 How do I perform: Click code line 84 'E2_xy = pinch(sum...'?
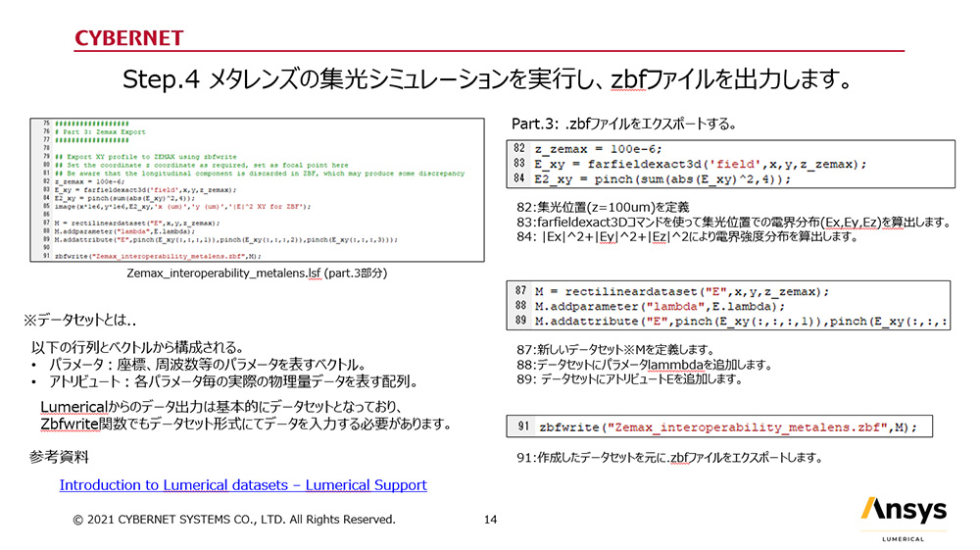click(x=662, y=178)
